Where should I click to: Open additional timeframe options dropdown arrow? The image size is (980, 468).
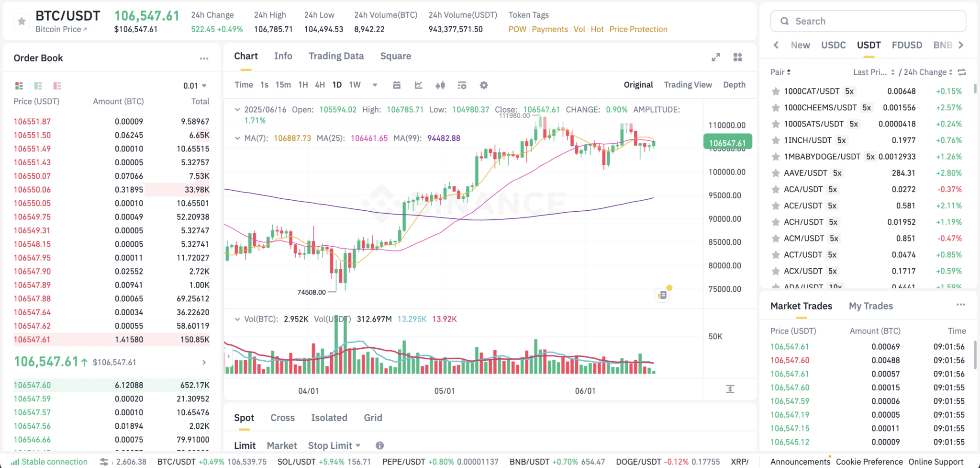tap(375, 85)
